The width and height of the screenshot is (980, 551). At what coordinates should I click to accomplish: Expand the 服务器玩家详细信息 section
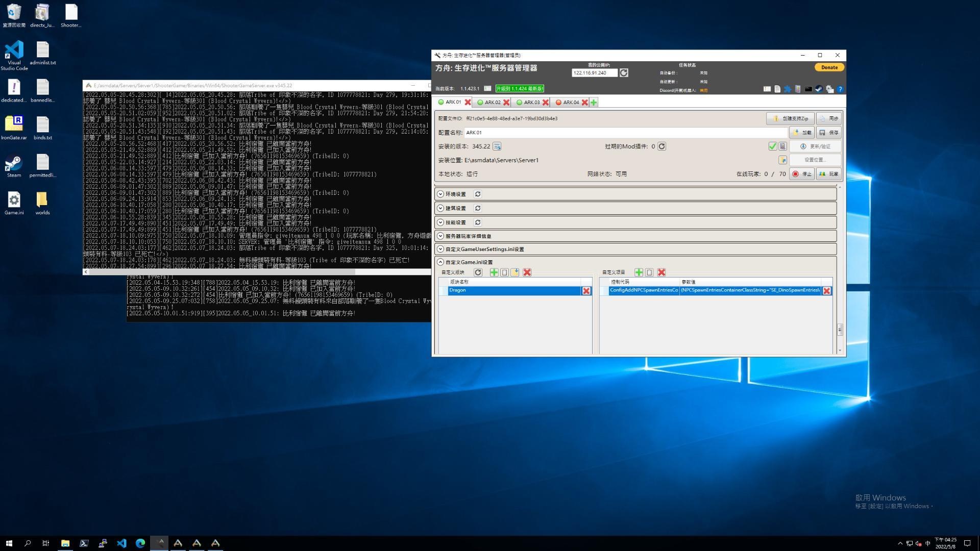440,236
